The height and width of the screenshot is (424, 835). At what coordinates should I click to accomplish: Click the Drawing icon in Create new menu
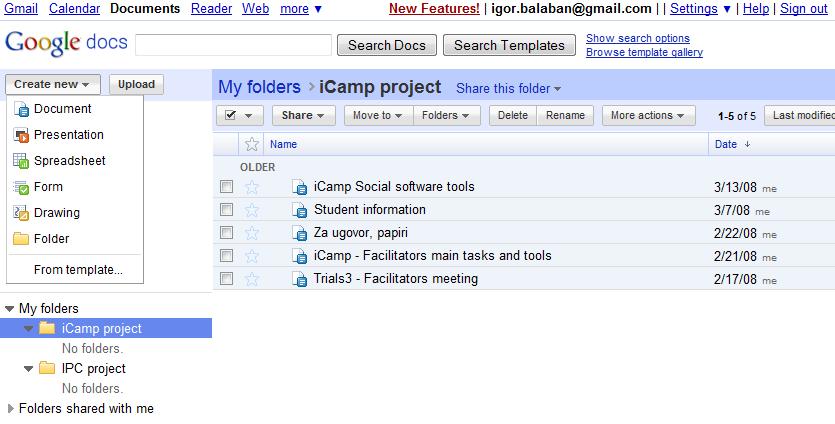pyautogui.click(x=21, y=213)
